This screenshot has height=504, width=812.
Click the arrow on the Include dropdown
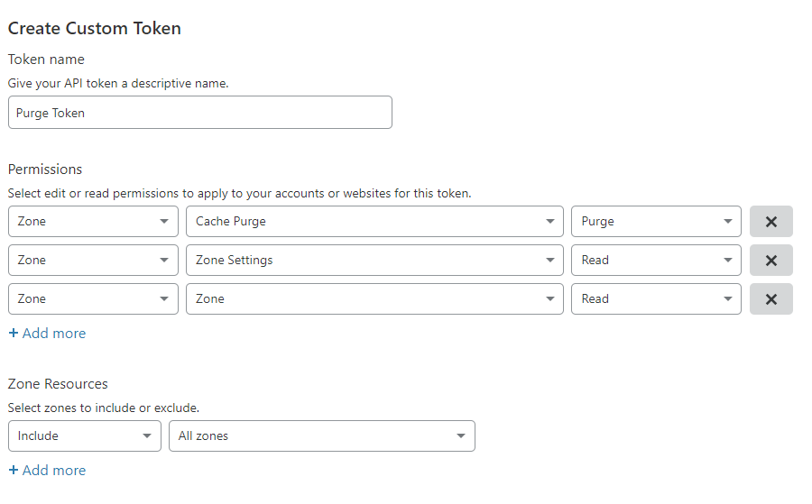[x=147, y=436]
